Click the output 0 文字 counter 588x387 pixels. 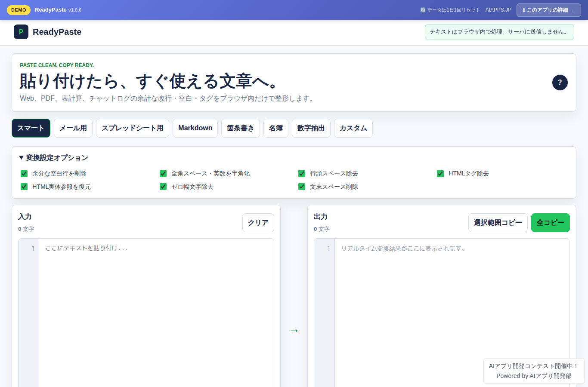click(322, 229)
